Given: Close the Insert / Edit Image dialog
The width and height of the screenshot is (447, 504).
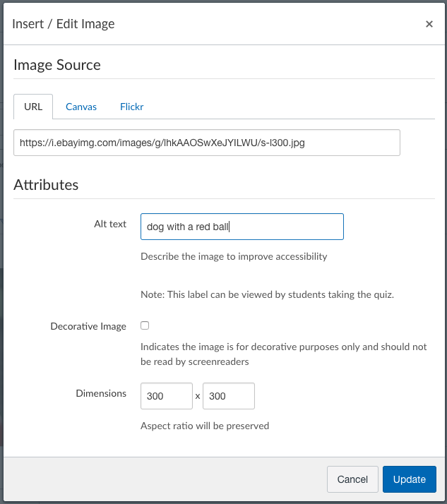Looking at the screenshot, I should tap(429, 24).
